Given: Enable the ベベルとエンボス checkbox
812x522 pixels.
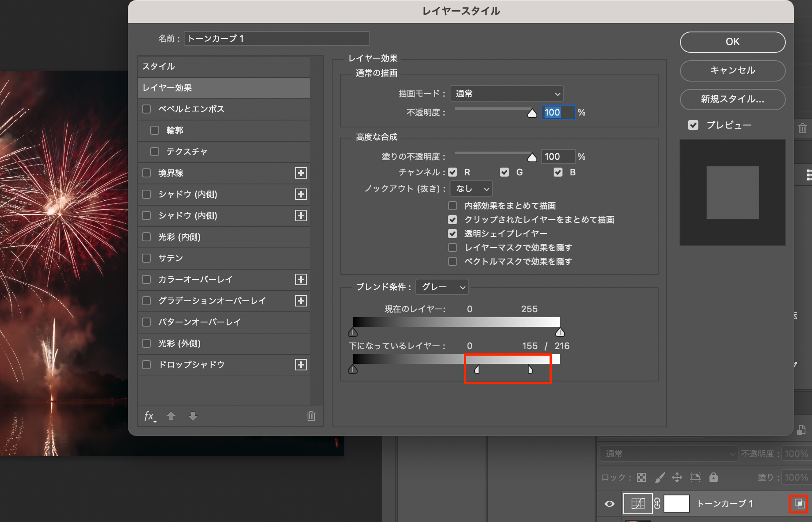Looking at the screenshot, I should coord(146,109).
